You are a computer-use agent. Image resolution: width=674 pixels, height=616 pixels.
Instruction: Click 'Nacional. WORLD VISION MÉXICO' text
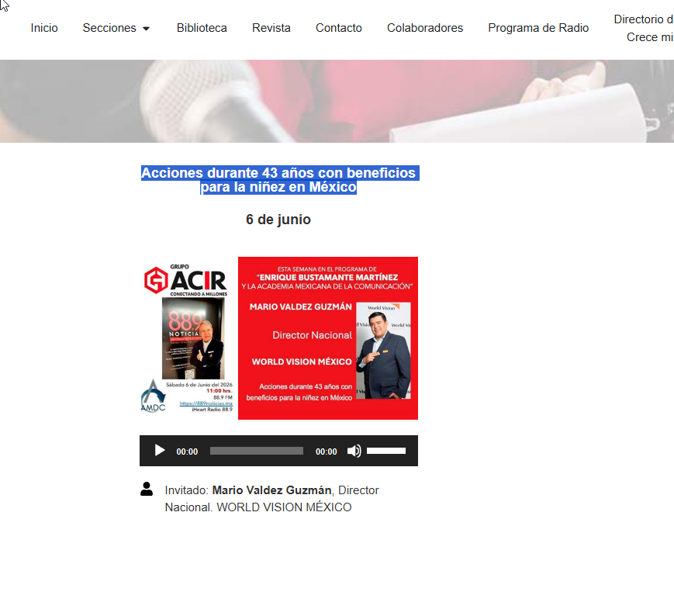pos(258,507)
